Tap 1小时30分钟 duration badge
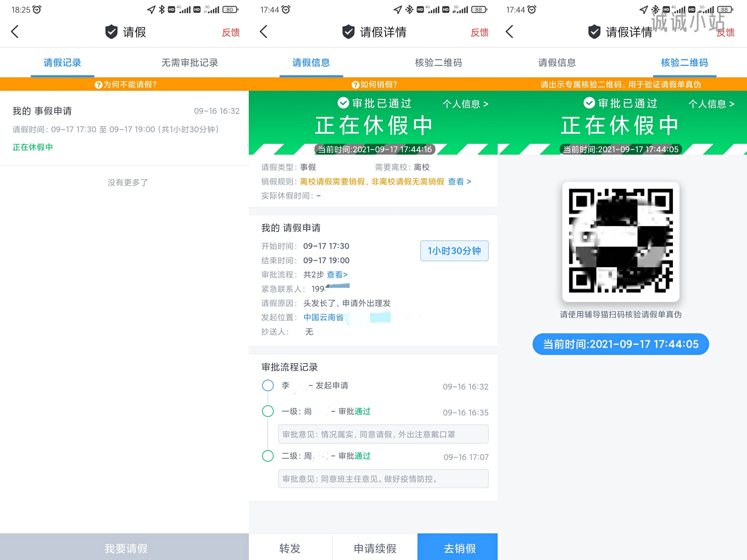 coord(454,251)
